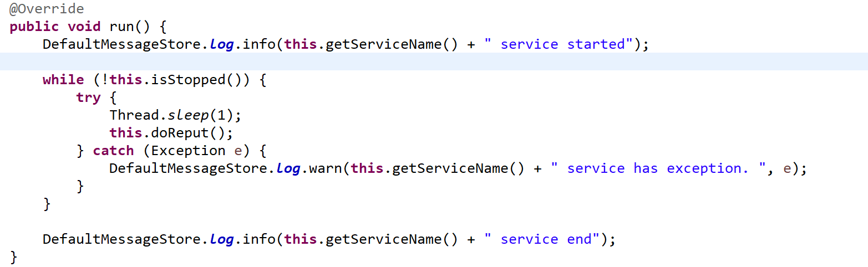Place cursor on the run method name
This screenshot has width=868, height=267.
(122, 27)
